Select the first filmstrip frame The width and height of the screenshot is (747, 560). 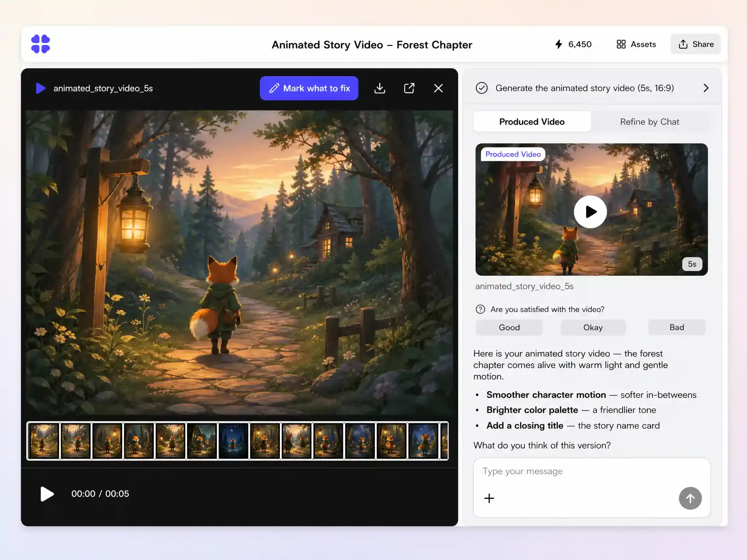[x=44, y=441]
